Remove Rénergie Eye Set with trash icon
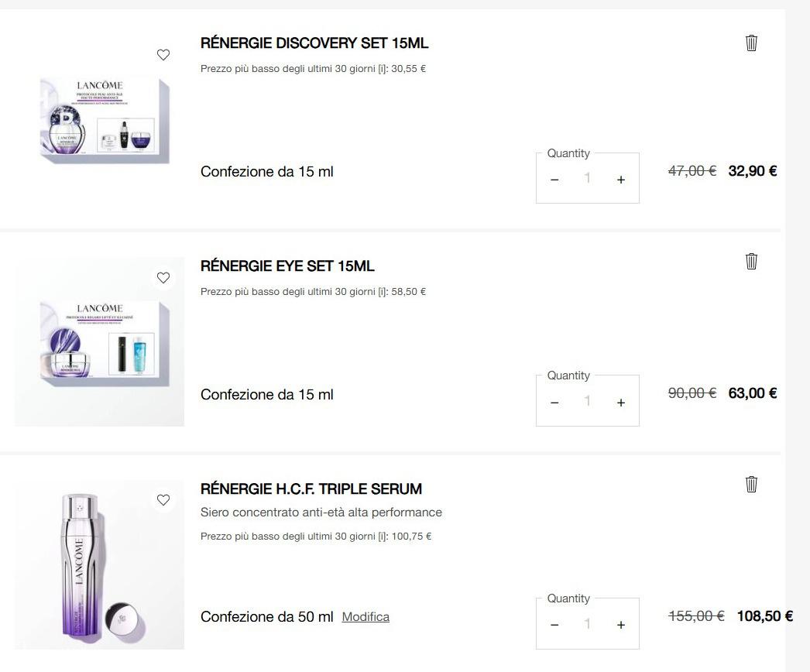Viewport: 810px width, 672px height. click(751, 262)
